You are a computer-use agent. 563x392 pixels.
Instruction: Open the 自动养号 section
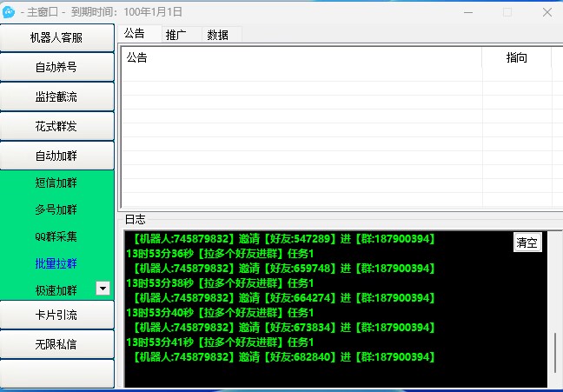coord(57,68)
